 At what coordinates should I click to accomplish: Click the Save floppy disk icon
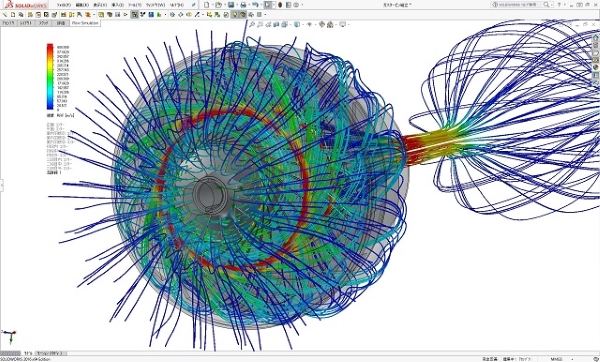pyautogui.click(x=231, y=5)
